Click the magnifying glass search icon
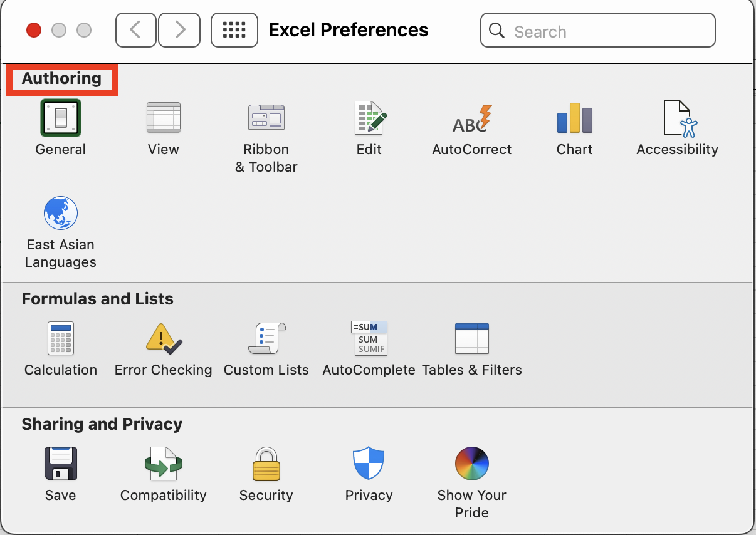Image resolution: width=756 pixels, height=535 pixels. point(496,31)
